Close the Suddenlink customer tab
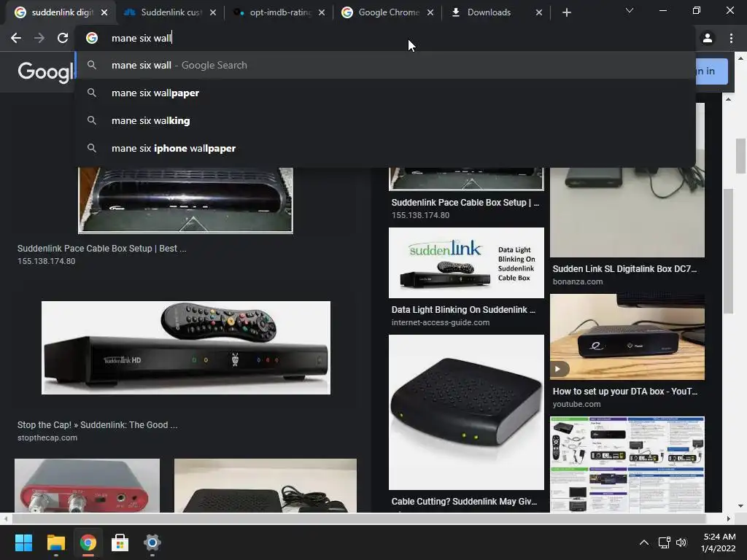Screen dimensions: 747x560 [213, 13]
